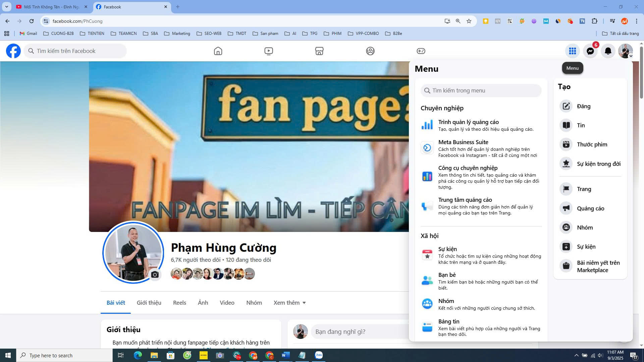Screen dimensions: 644x362
Task: Open Tất cả dấu trang folder
Action: pyautogui.click(x=621, y=34)
